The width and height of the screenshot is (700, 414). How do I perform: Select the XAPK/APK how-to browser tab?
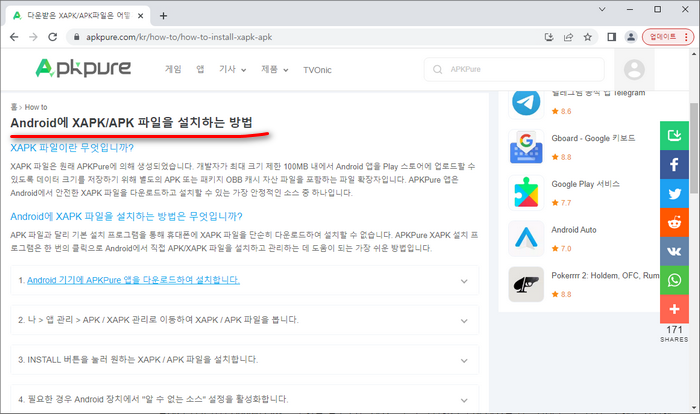pos(78,16)
